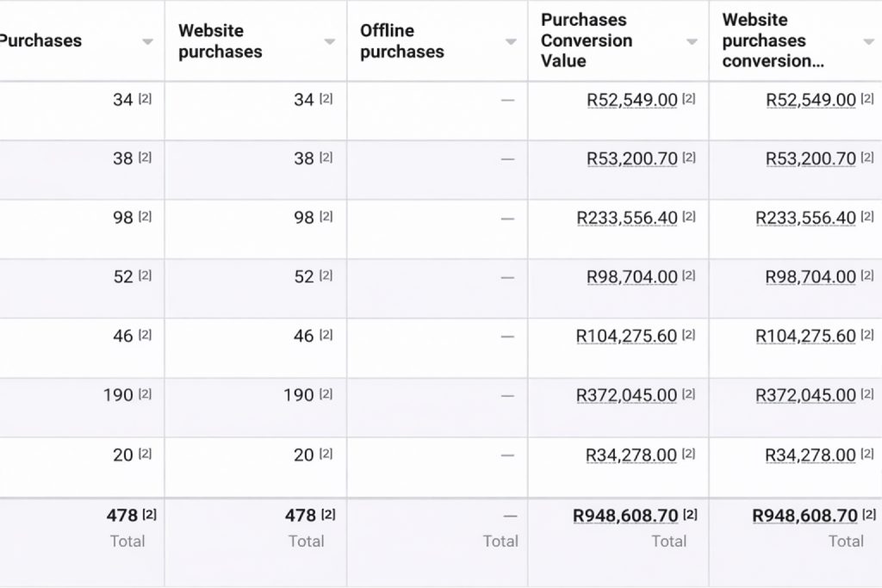
Task: Click the total R948,608.70 purchases conversion value
Action: tap(625, 516)
